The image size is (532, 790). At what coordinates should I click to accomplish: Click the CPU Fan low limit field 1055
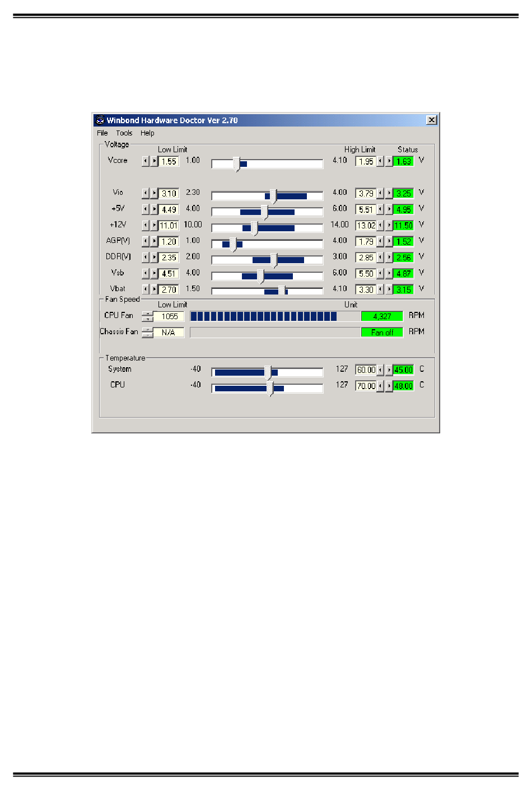tap(169, 316)
